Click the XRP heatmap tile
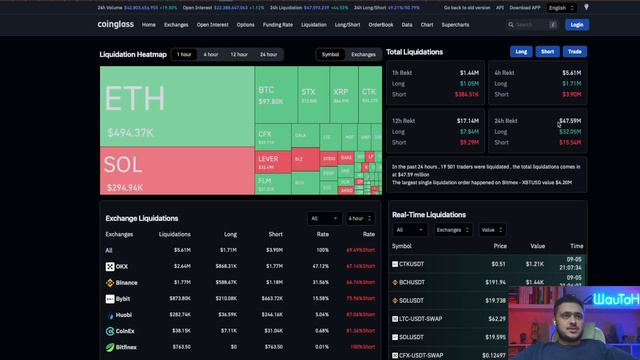 click(344, 95)
